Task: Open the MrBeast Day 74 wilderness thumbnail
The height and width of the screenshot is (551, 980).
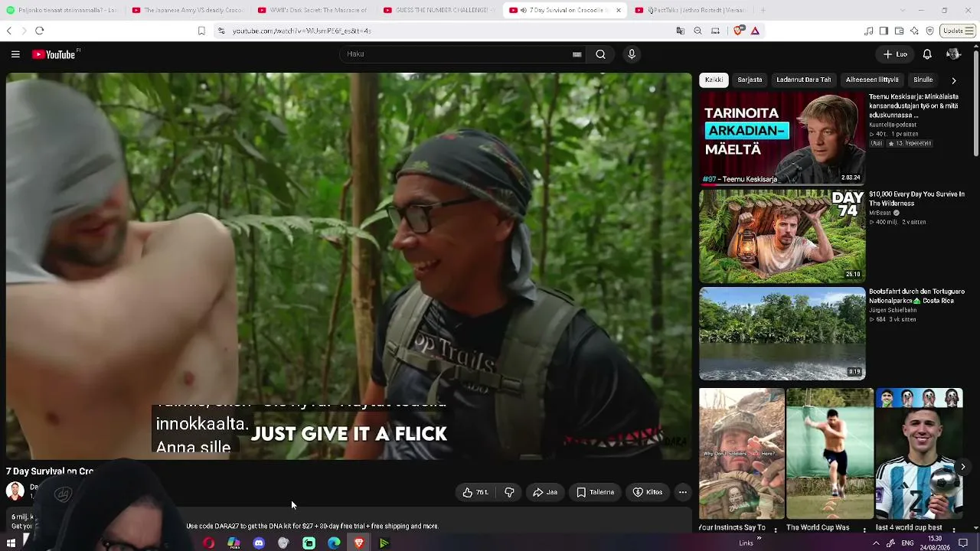Action: click(x=782, y=236)
